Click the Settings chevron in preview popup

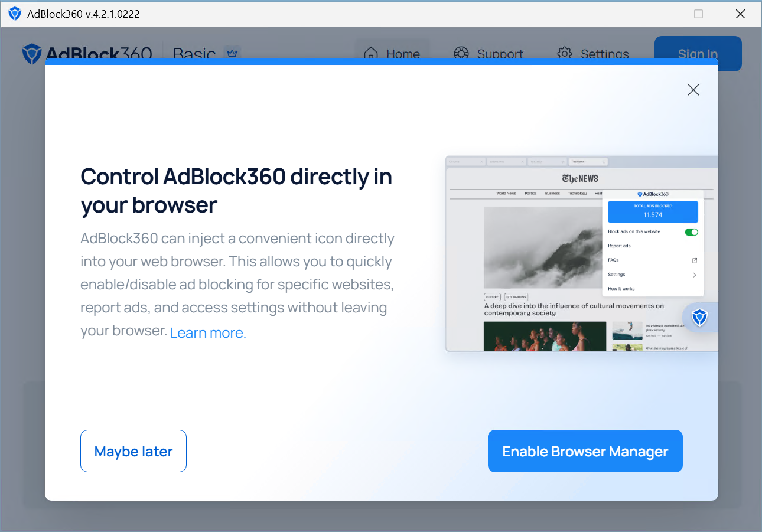(x=695, y=275)
